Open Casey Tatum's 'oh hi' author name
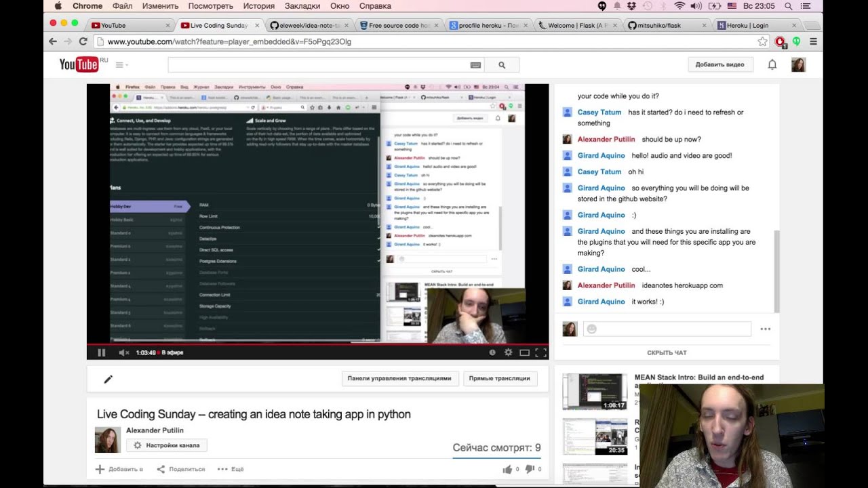 coord(599,171)
